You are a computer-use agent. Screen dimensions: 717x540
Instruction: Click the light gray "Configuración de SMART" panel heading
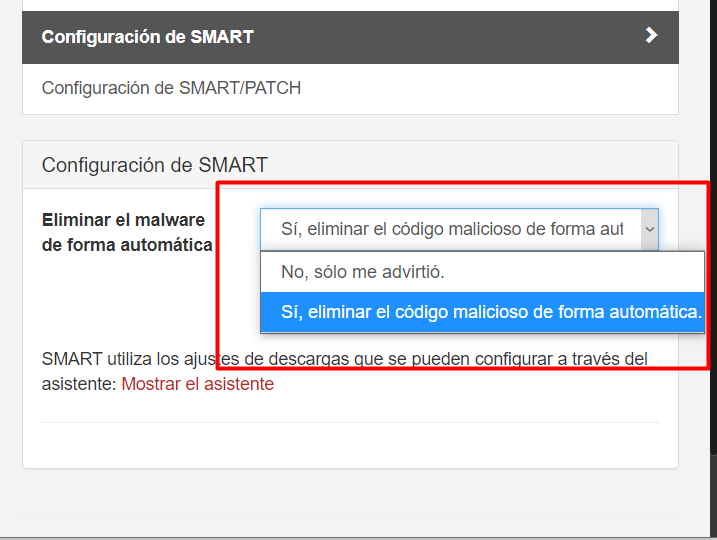pos(154,165)
